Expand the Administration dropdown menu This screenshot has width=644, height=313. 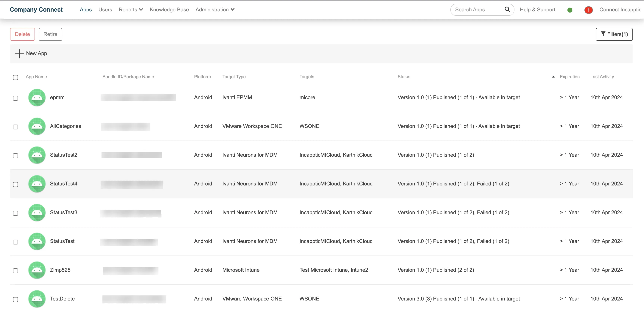(x=215, y=10)
